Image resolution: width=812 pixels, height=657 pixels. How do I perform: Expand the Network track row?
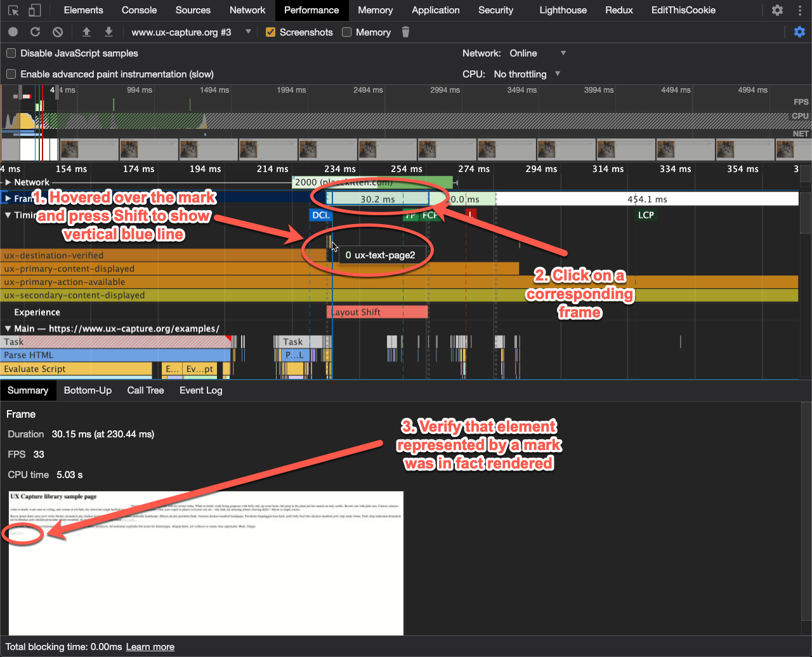click(8, 182)
